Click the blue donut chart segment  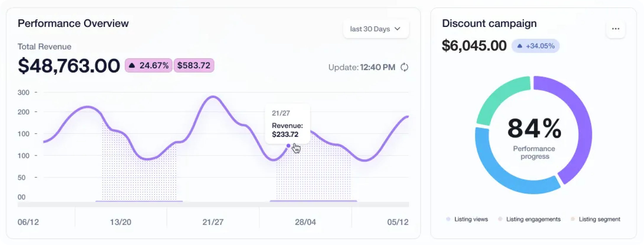[502, 175]
